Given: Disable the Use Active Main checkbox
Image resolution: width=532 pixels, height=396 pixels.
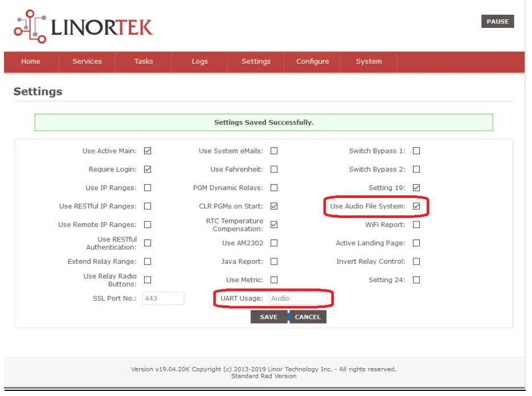Looking at the screenshot, I should [x=147, y=151].
